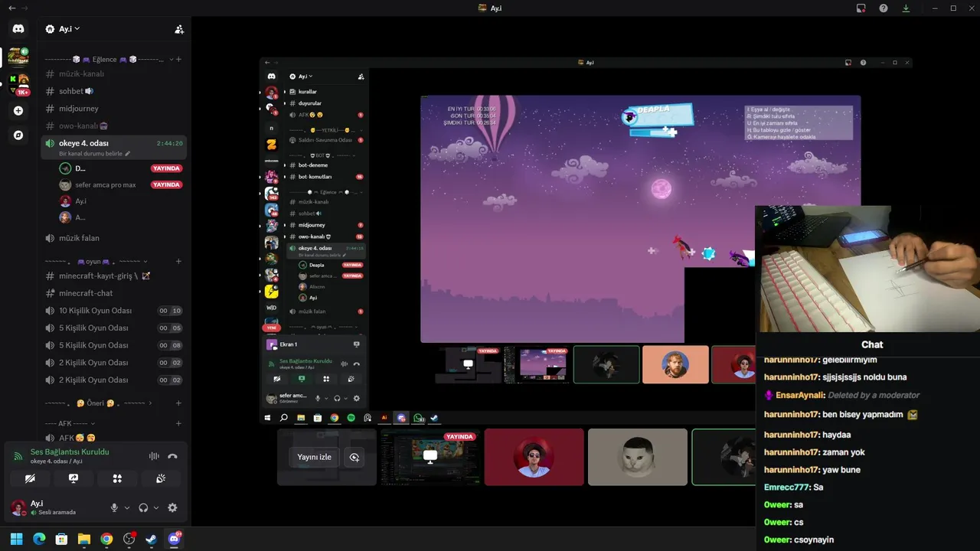980x551 pixels.
Task: Click the inbox icon in title bar
Action: [x=861, y=8]
